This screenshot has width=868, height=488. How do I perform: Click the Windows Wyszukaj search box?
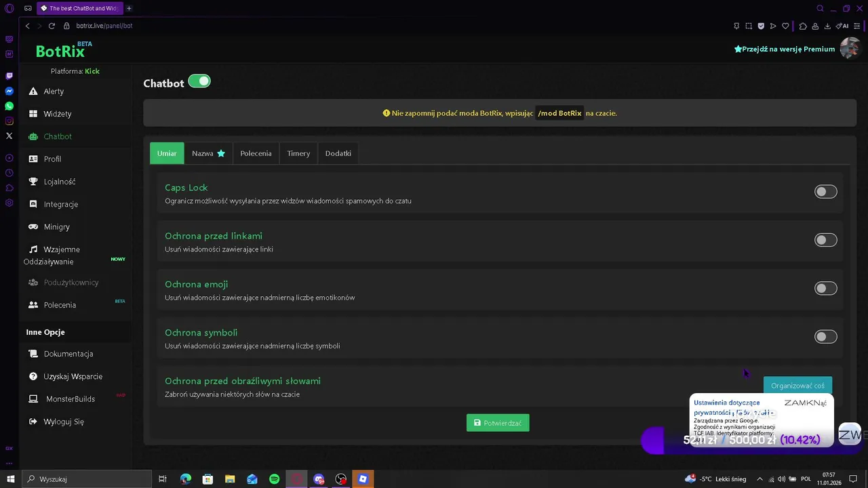pos(86,479)
